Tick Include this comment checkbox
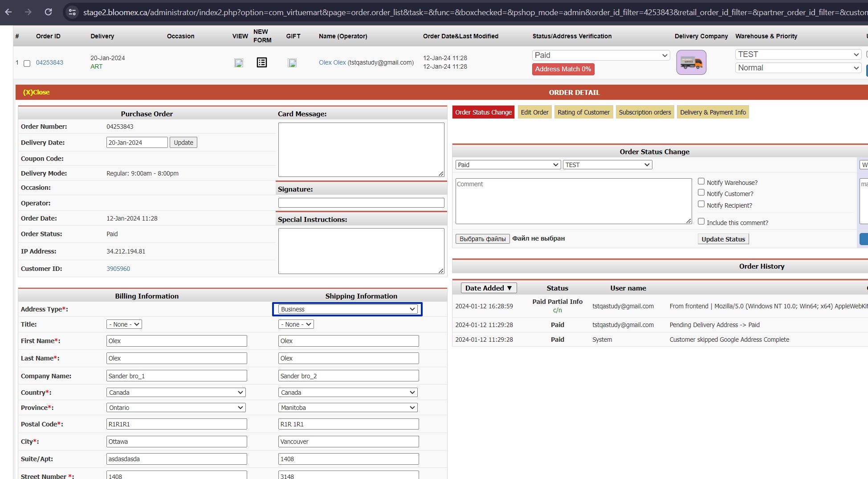Screen dimensions: 868x479 701,221
